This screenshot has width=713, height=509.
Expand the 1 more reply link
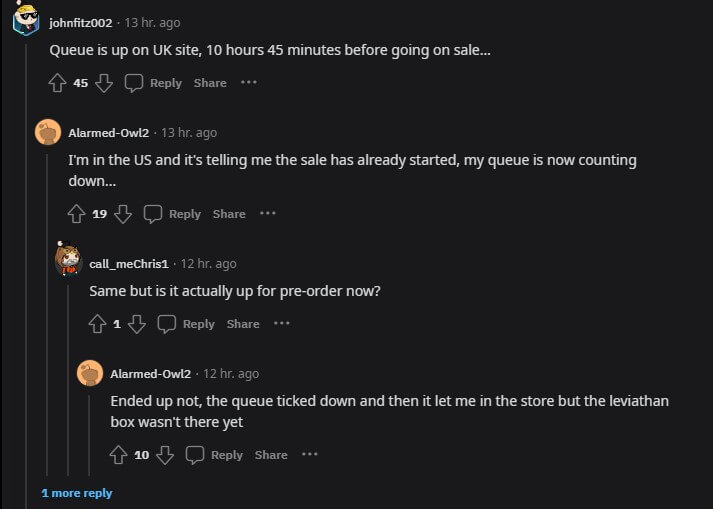[x=77, y=493]
